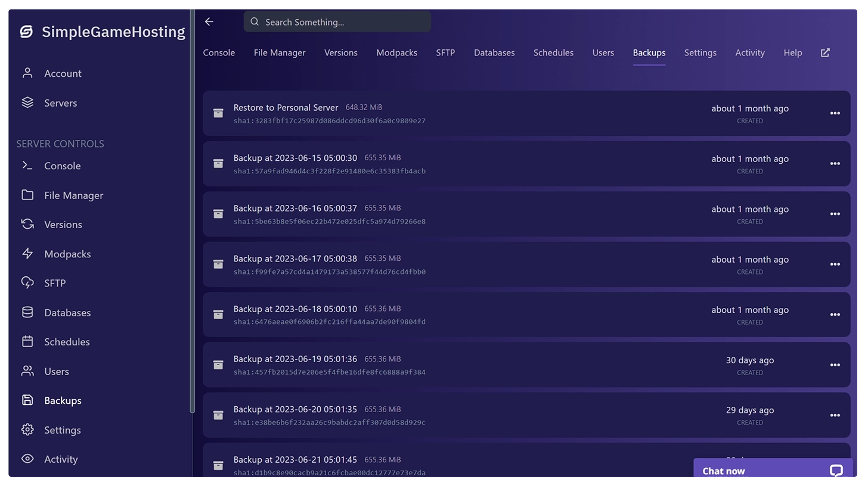868x486 pixels.
Task: Open Databases in the sidebar
Action: [x=67, y=313]
